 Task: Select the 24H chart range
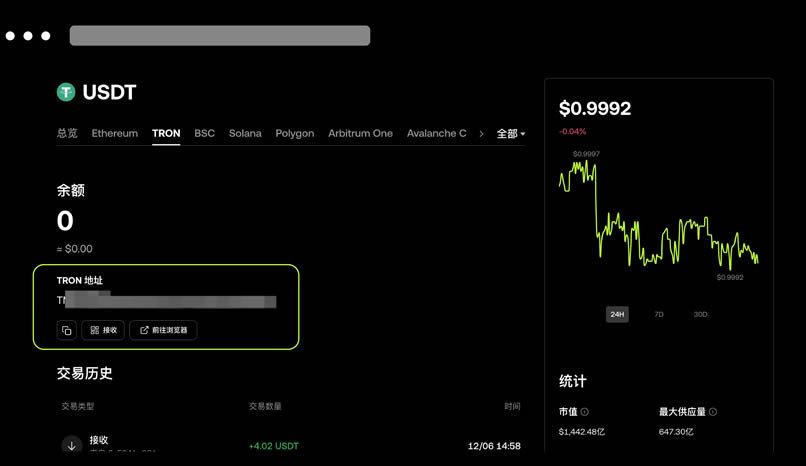(x=617, y=314)
